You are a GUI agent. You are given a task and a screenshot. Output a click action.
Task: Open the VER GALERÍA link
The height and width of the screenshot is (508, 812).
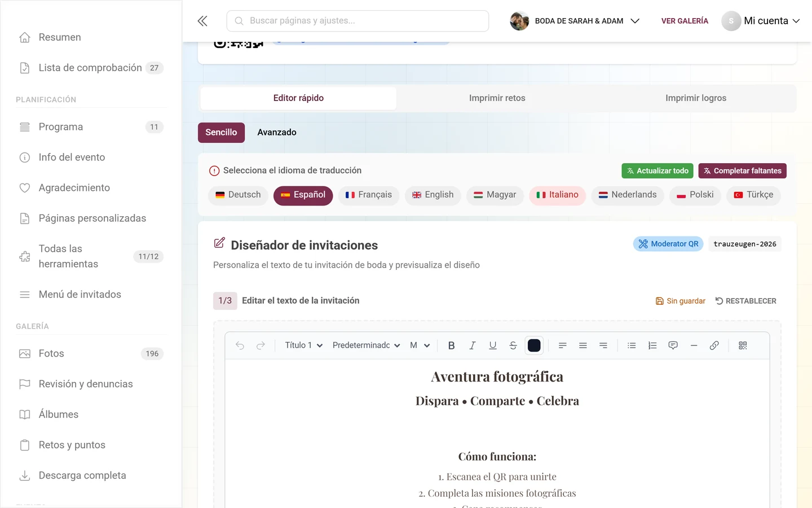[685, 21]
